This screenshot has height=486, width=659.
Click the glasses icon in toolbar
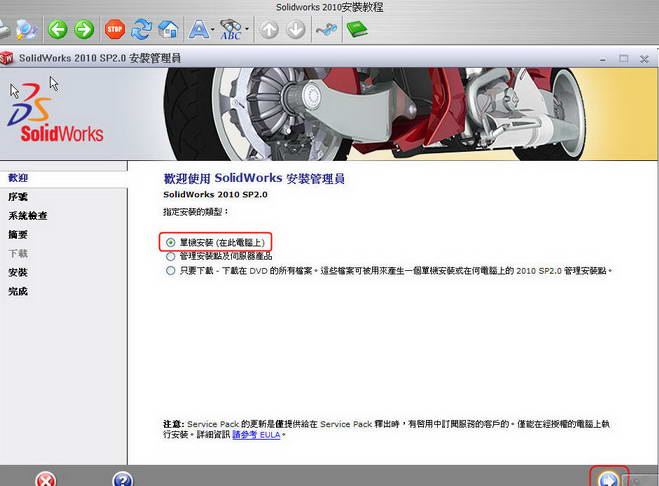[x=326, y=30]
